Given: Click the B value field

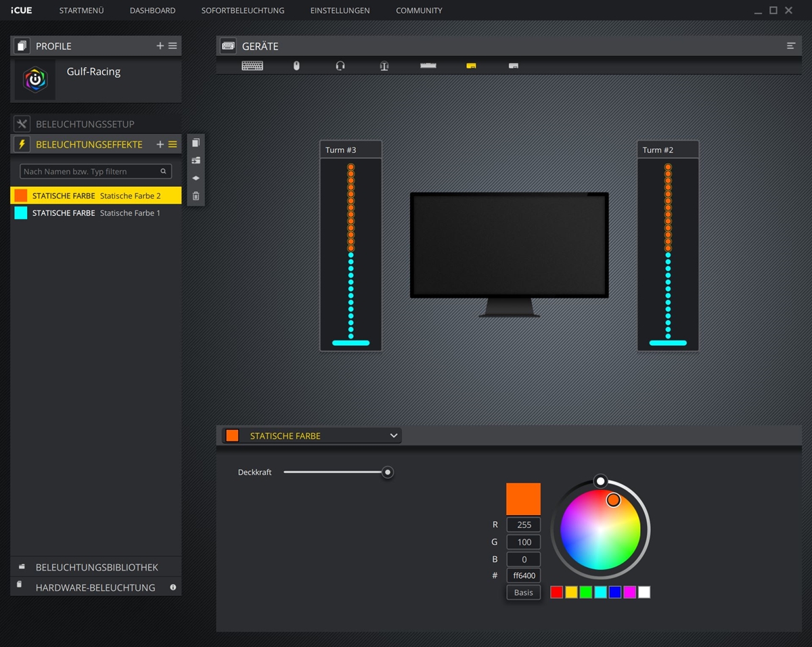Looking at the screenshot, I should 524,560.
